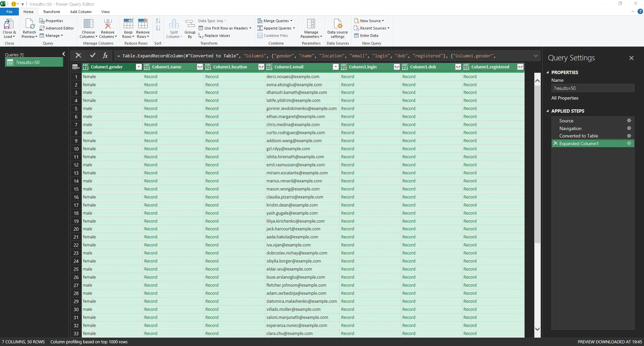644x346 pixels.
Task: Open the Column1.gender filter dropdown
Action: click(139, 67)
